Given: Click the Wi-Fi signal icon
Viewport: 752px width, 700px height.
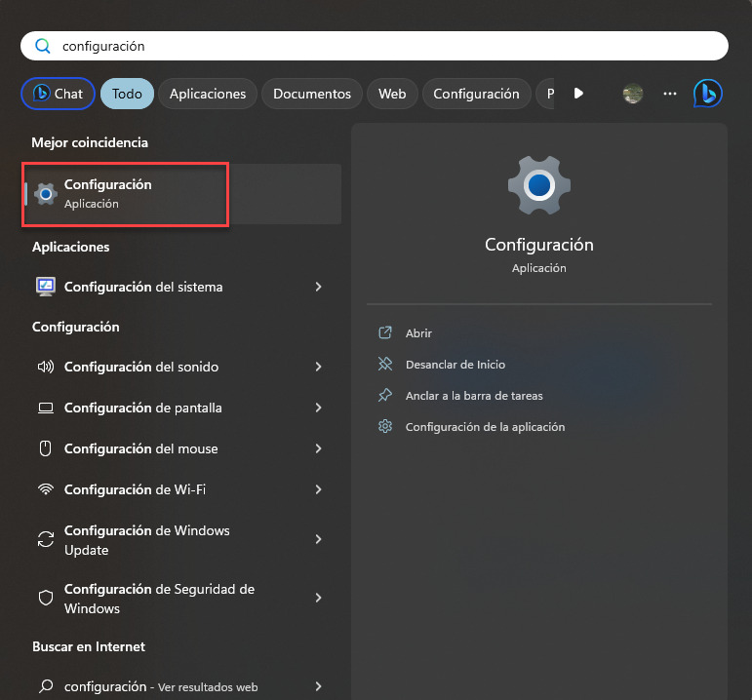Looking at the screenshot, I should [x=46, y=489].
